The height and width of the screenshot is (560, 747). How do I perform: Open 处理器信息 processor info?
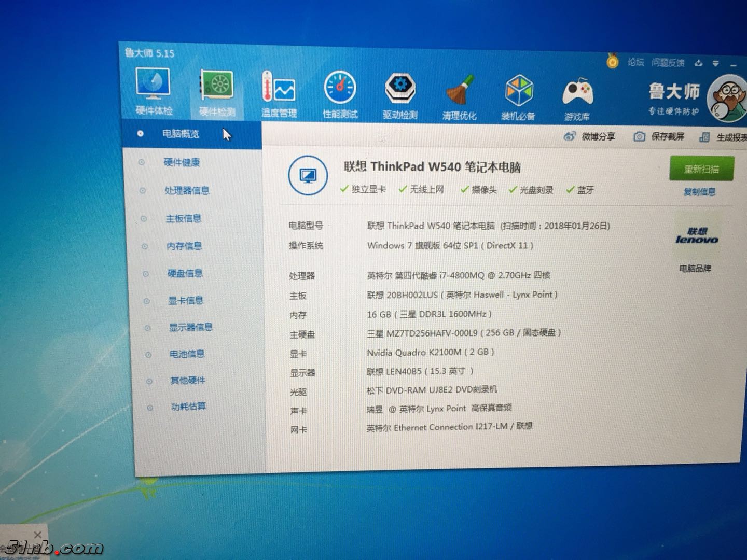(x=187, y=191)
